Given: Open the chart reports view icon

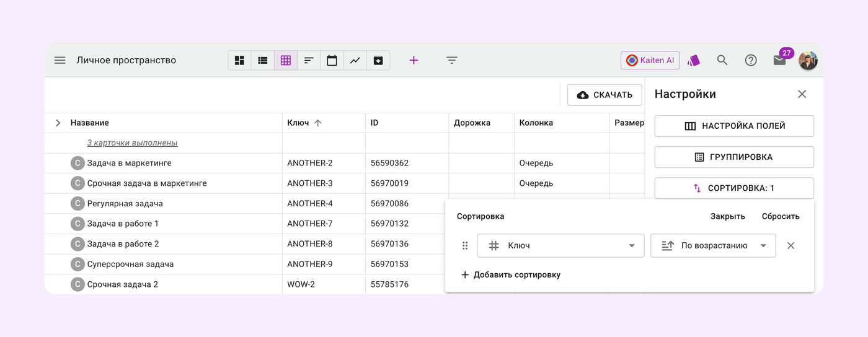Looking at the screenshot, I should (355, 60).
